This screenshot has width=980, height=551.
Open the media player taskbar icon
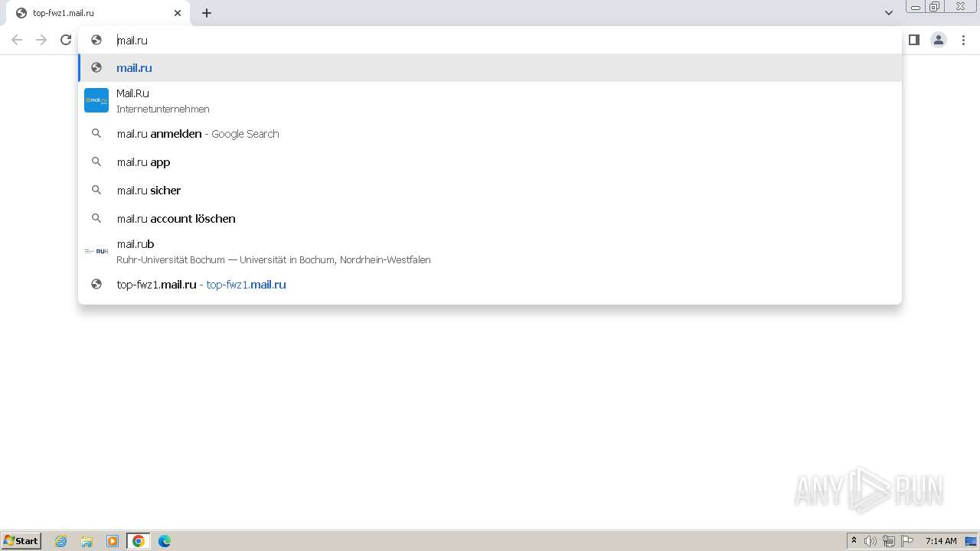pyautogui.click(x=113, y=541)
